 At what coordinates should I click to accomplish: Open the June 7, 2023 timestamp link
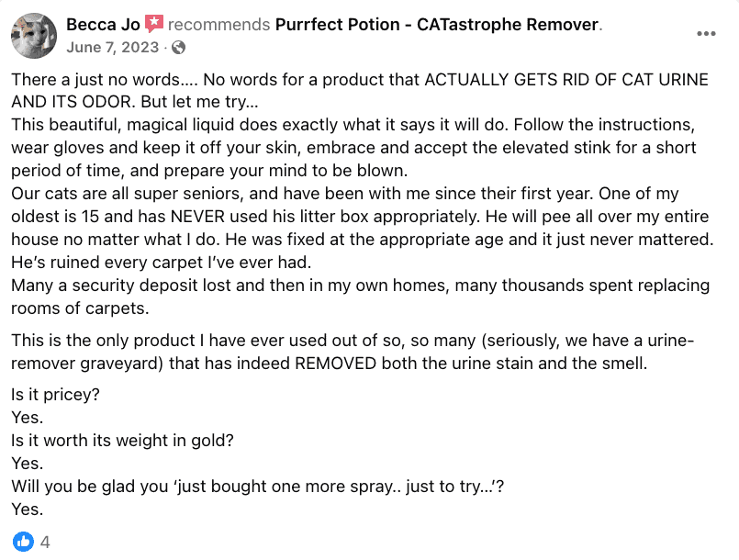113,47
